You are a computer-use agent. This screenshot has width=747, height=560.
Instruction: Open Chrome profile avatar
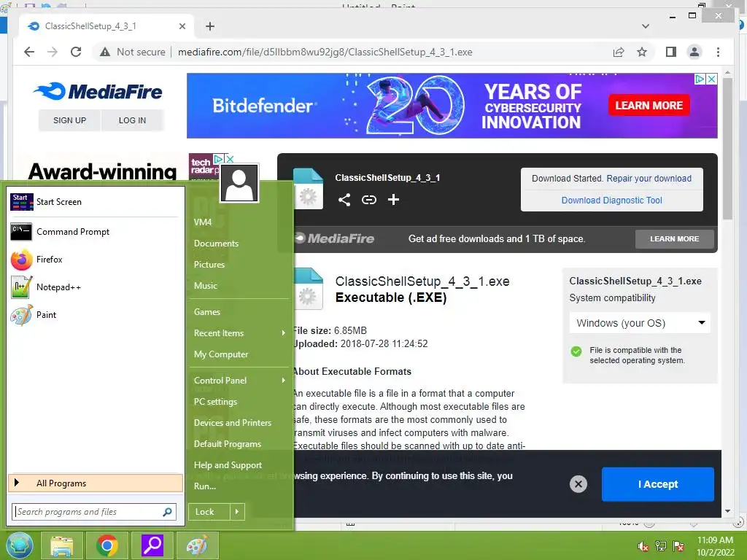(694, 52)
